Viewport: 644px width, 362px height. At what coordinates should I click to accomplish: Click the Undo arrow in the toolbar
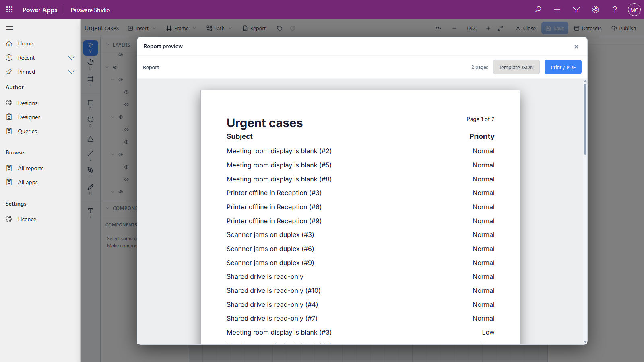(x=280, y=28)
